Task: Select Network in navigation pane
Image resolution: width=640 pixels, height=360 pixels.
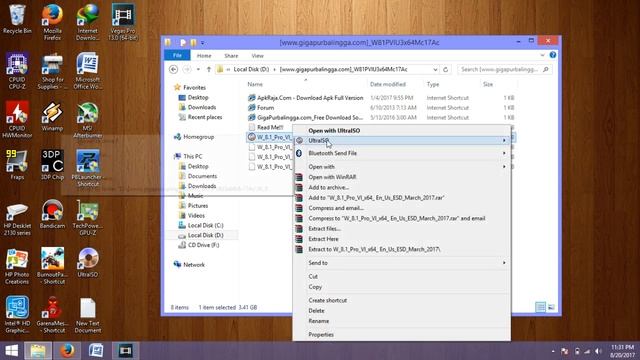Action: (189, 264)
